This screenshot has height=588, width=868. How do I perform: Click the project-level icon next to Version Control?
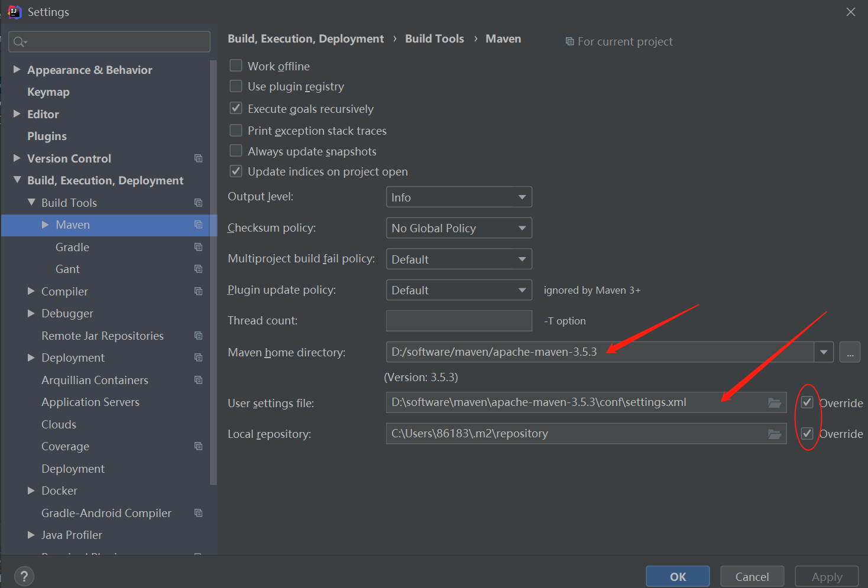pyautogui.click(x=198, y=158)
